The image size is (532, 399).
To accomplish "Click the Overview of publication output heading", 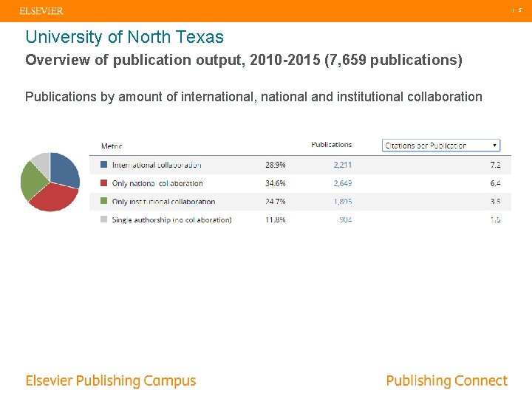I will pos(244,60).
